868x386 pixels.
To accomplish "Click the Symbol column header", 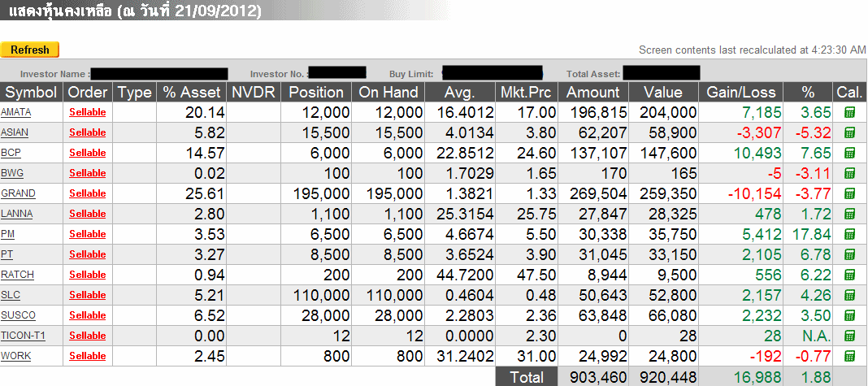I will [x=32, y=92].
